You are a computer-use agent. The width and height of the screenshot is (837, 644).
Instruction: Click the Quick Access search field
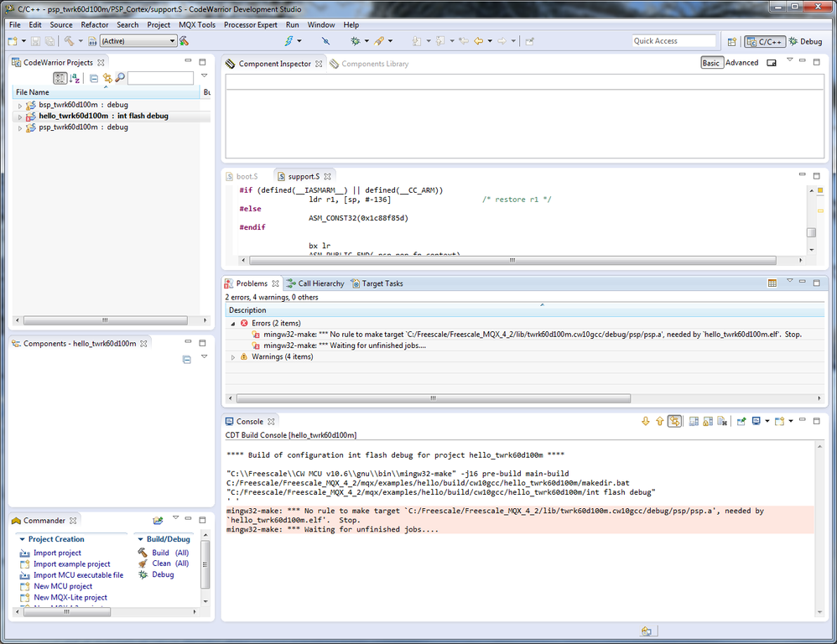tap(673, 41)
